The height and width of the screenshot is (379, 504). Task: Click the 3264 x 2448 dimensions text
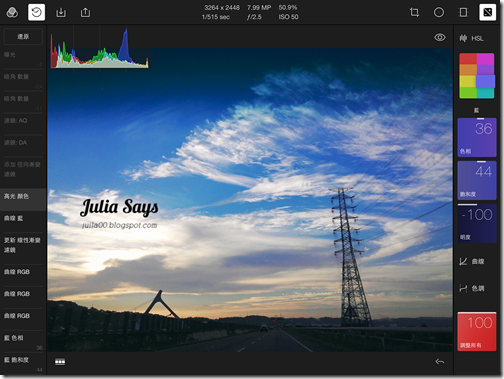pyautogui.click(x=222, y=7)
